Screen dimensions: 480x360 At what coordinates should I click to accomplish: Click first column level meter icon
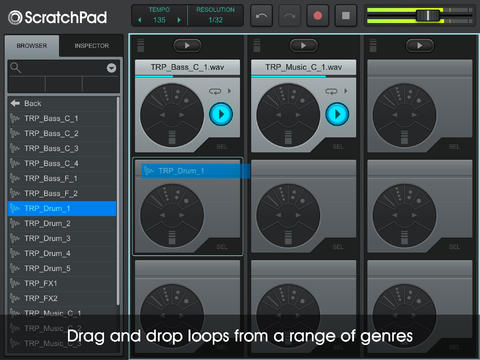141,45
